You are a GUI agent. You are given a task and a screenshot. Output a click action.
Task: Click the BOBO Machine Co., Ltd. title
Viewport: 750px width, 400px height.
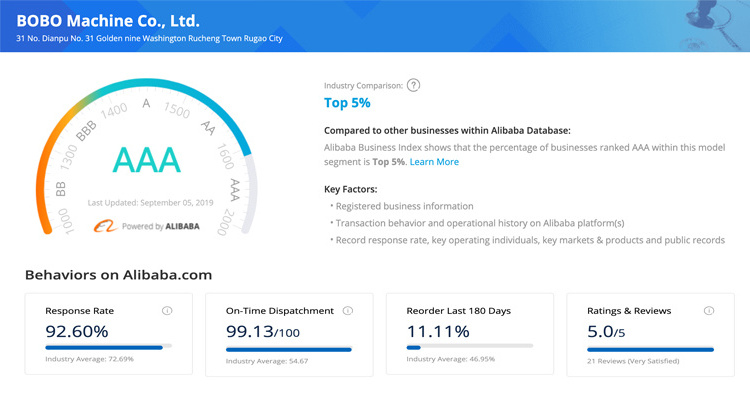[108, 20]
